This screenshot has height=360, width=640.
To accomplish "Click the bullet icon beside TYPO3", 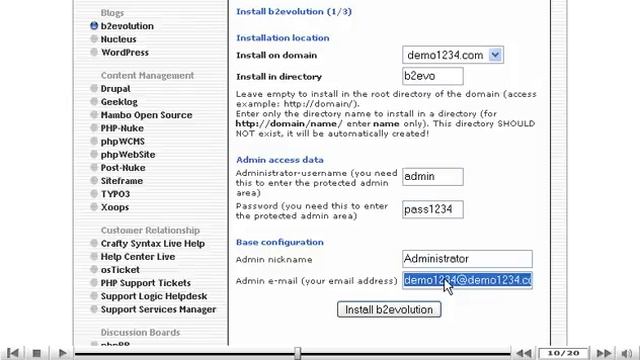I will pyautogui.click(x=94, y=193).
